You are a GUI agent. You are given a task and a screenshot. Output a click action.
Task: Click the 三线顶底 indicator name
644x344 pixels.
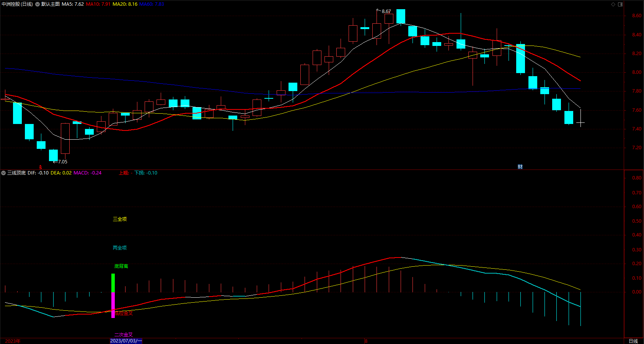16,173
